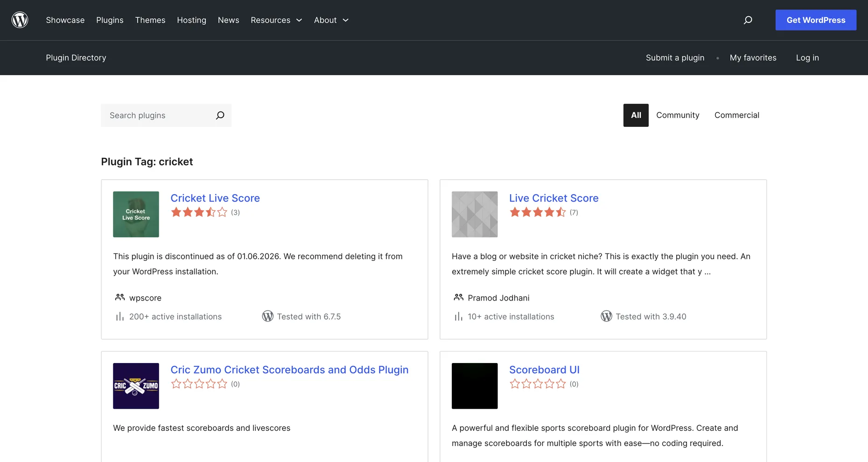Open Cricket Live Score title link
The height and width of the screenshot is (462, 868).
click(x=215, y=198)
